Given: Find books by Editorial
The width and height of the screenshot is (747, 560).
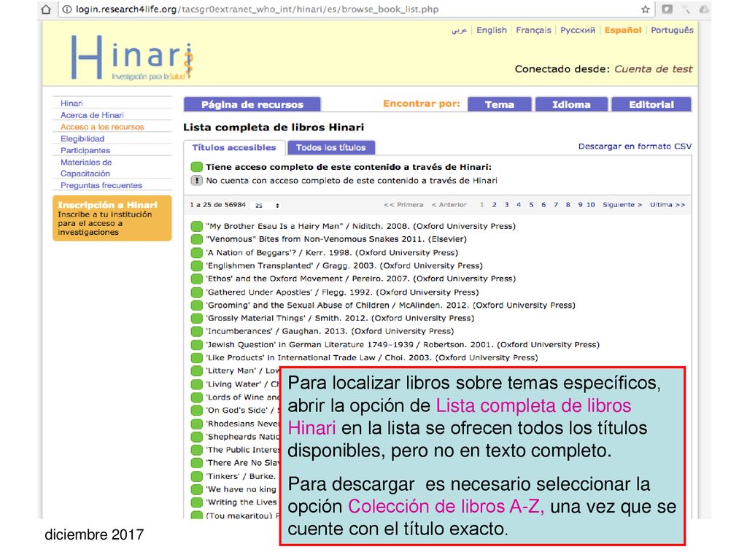Looking at the screenshot, I should pyautogui.click(x=651, y=104).
